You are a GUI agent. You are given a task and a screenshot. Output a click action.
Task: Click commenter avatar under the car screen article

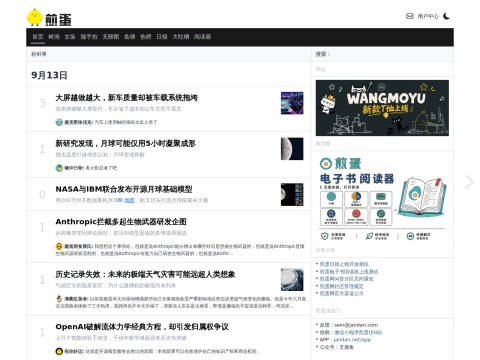click(59, 122)
